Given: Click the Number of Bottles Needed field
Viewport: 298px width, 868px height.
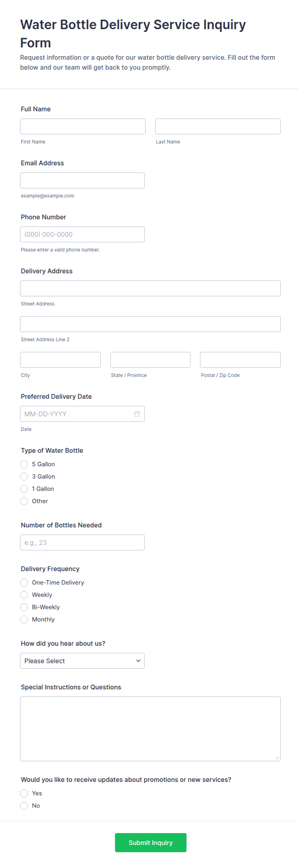Looking at the screenshot, I should [x=82, y=542].
